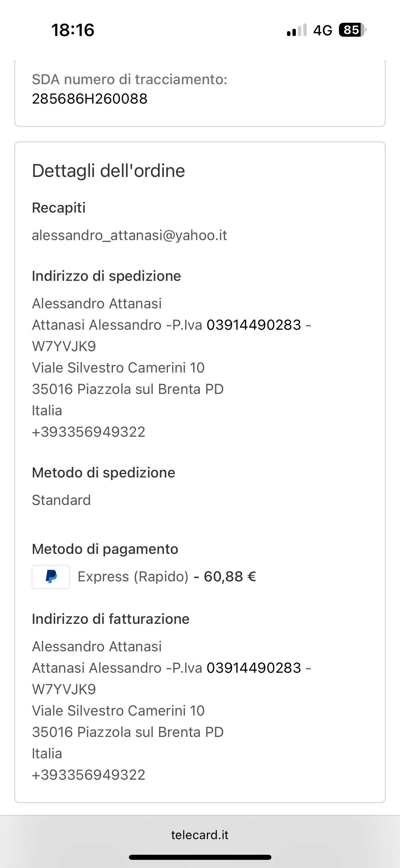
Task: Tap the telecard.it address bar
Action: [200, 834]
